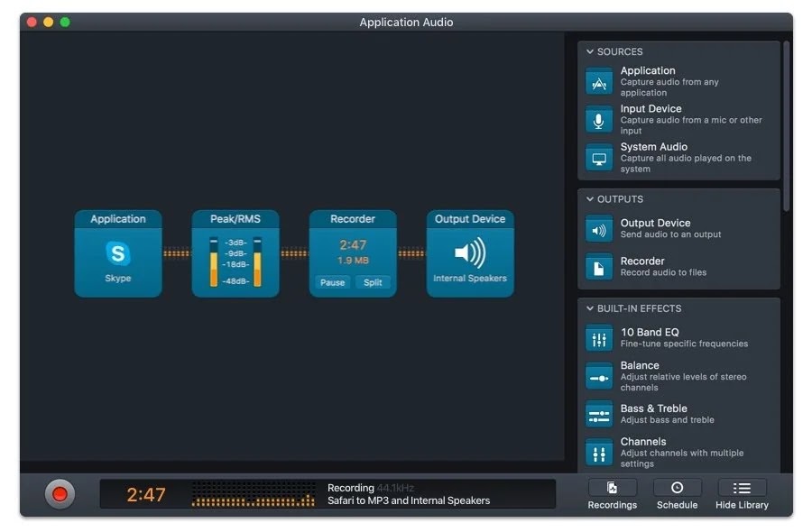Select the Application source icon
This screenshot has height=532, width=812.
click(x=599, y=82)
